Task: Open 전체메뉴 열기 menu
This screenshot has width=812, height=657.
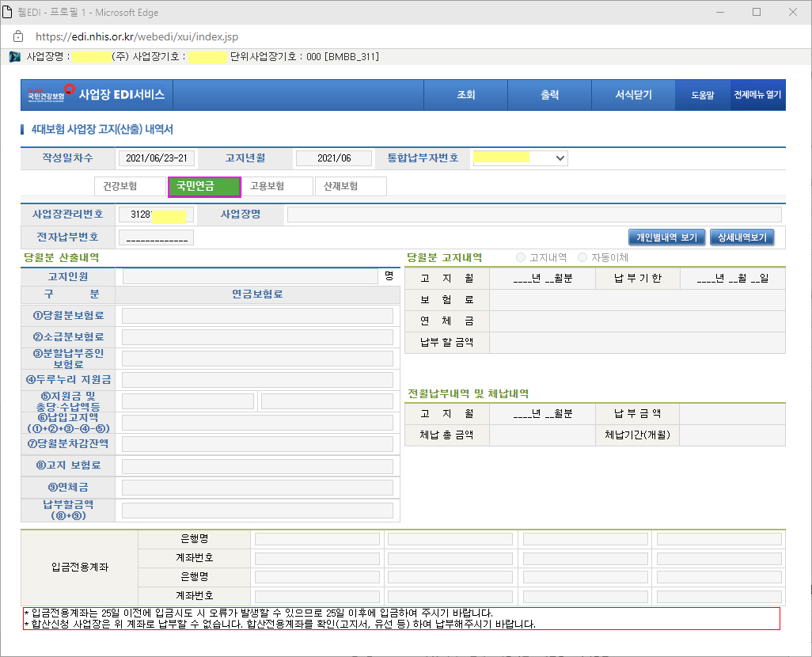Action: pyautogui.click(x=757, y=95)
